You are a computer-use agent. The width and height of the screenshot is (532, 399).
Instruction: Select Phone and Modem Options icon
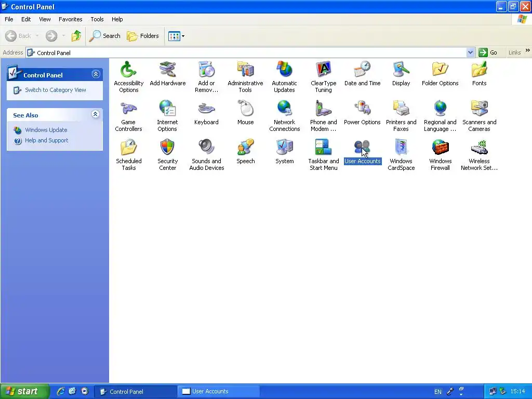323,116
